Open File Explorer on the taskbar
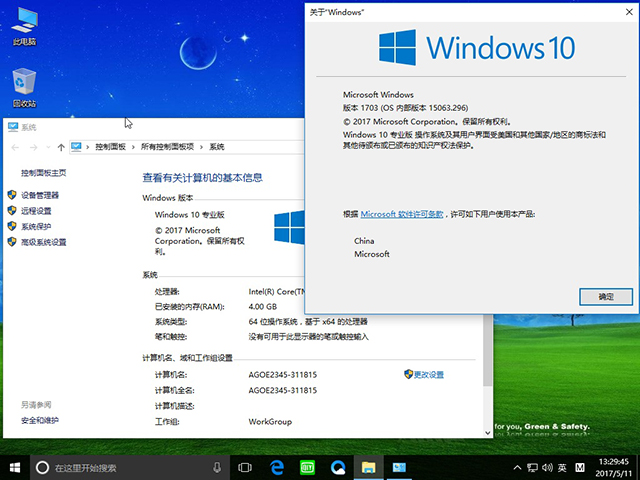This screenshot has width=640, height=480. click(x=369, y=467)
